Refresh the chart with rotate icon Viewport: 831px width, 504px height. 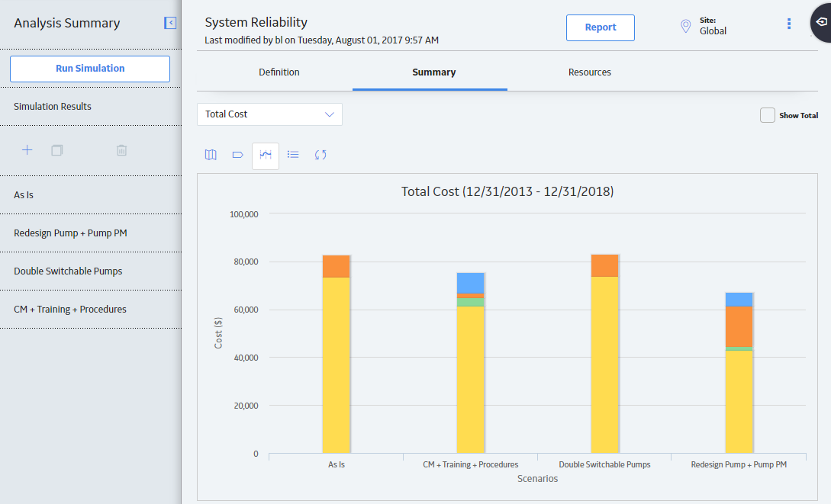coord(320,155)
